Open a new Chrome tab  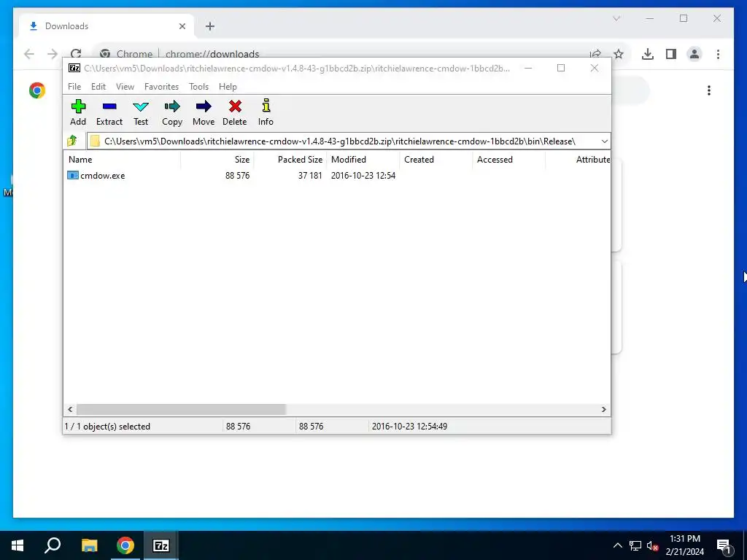(x=210, y=26)
